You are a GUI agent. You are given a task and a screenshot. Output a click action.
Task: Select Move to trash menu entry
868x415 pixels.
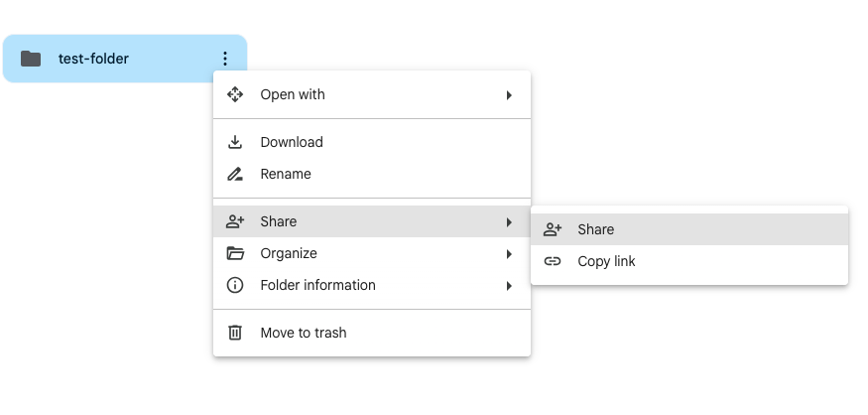pos(372,333)
